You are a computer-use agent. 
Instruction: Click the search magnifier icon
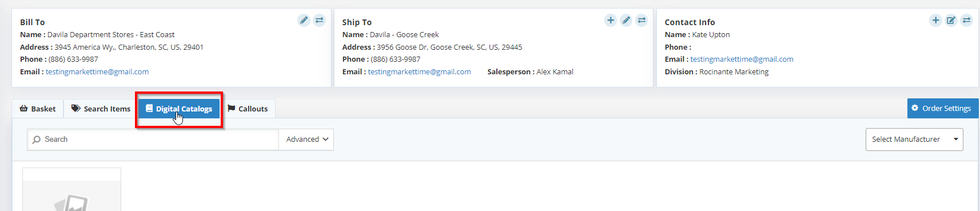coord(37,140)
